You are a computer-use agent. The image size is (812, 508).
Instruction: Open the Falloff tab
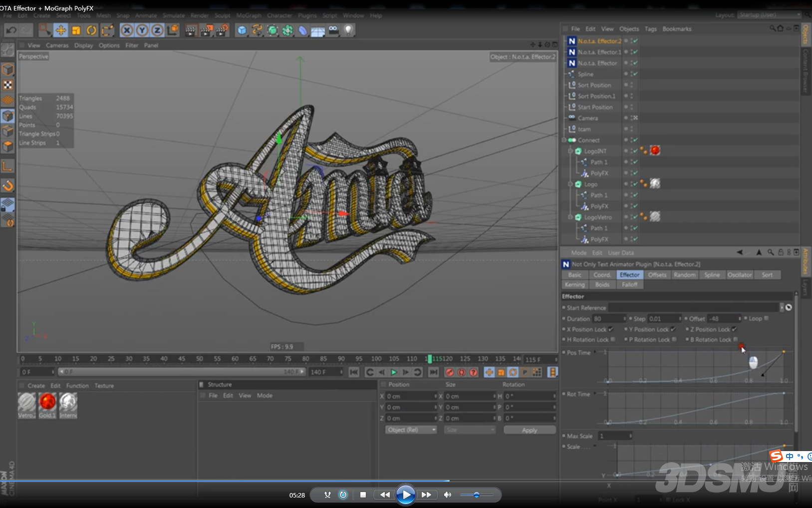(x=629, y=285)
